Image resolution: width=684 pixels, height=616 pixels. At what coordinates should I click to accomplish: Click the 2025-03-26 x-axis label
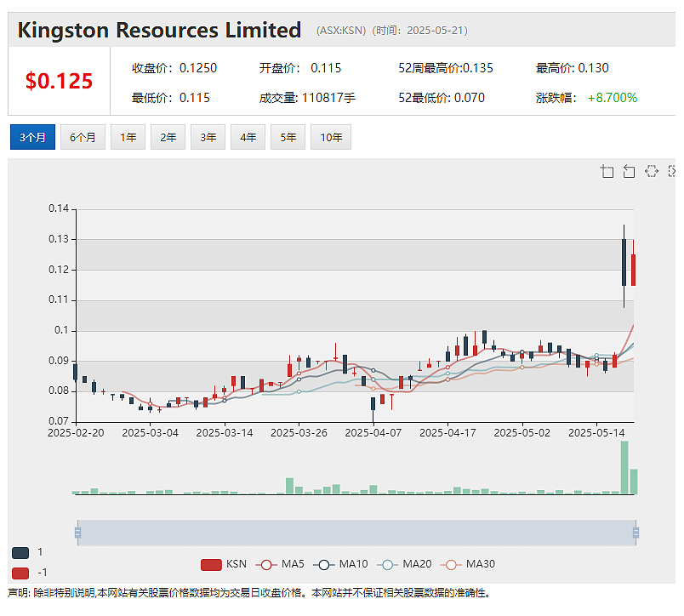point(299,433)
